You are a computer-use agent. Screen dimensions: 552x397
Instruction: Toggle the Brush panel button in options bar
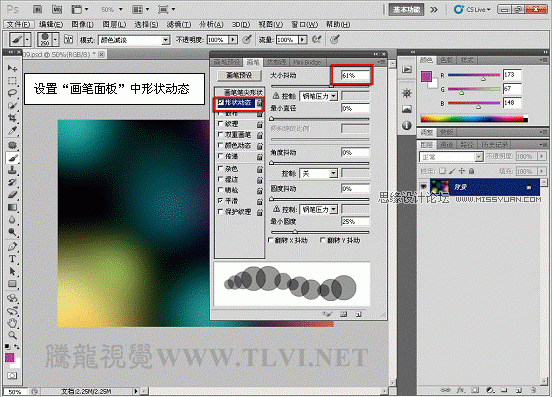[x=68, y=39]
